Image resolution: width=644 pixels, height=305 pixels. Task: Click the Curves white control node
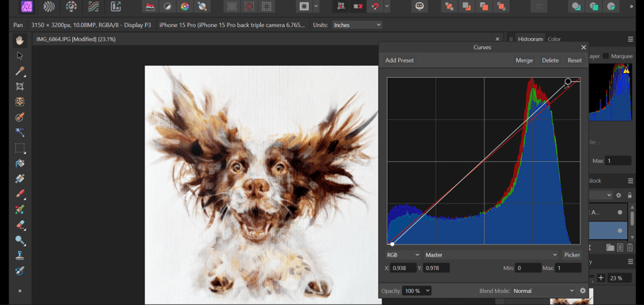coord(568,81)
